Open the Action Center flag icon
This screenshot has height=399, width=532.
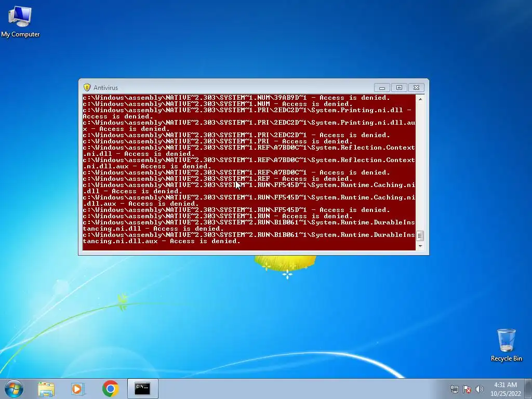coord(467,389)
